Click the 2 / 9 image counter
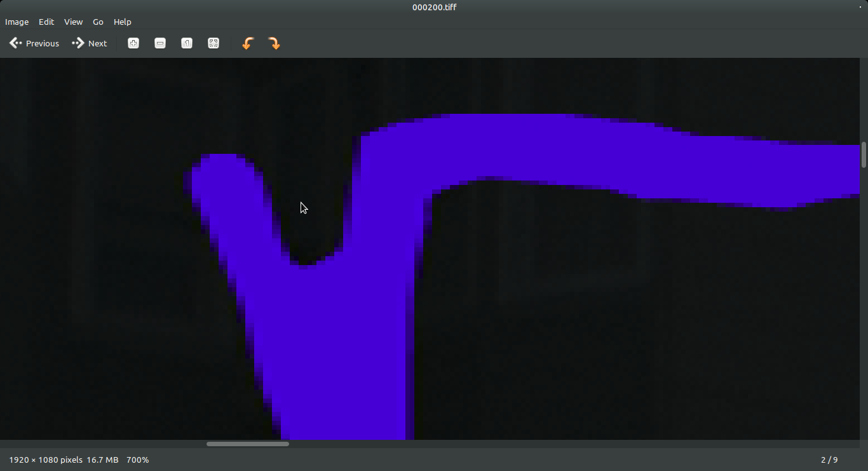The height and width of the screenshot is (471, 868). [x=829, y=460]
